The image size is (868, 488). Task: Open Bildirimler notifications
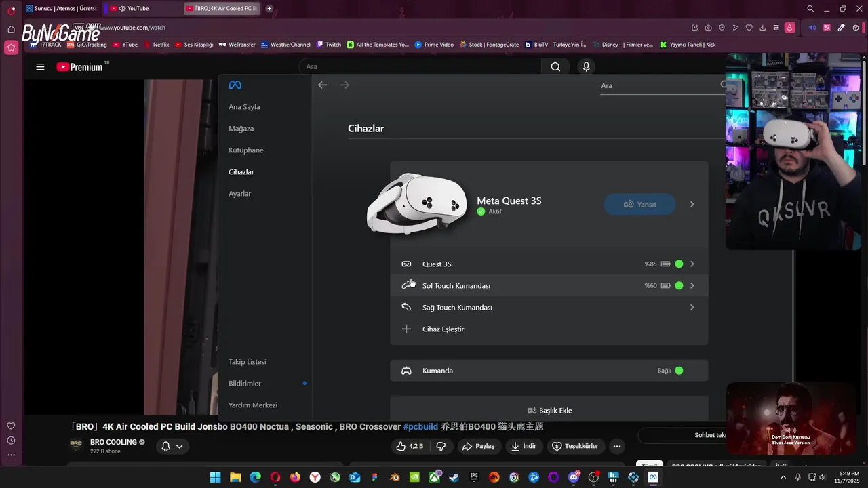[x=245, y=384]
